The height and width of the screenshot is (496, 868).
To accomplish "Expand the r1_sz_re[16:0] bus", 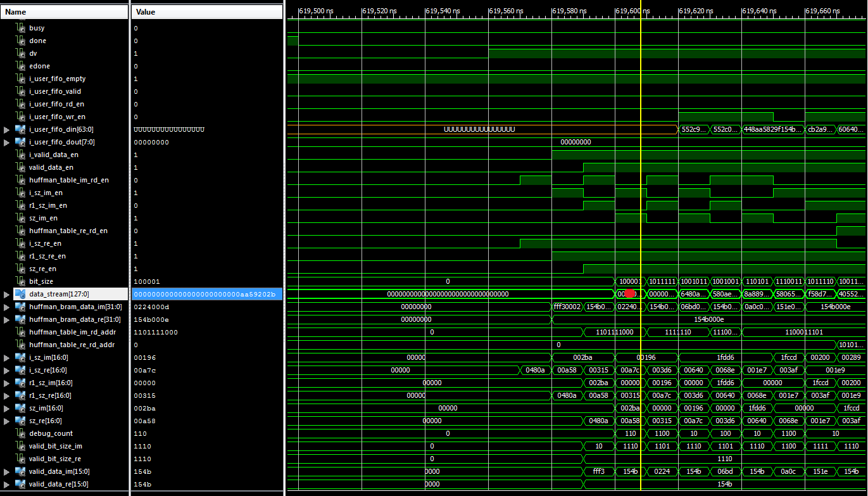I will click(x=7, y=395).
